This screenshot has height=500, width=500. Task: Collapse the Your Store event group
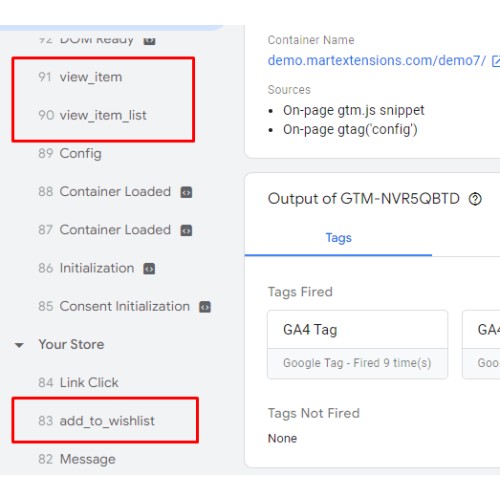click(19, 345)
